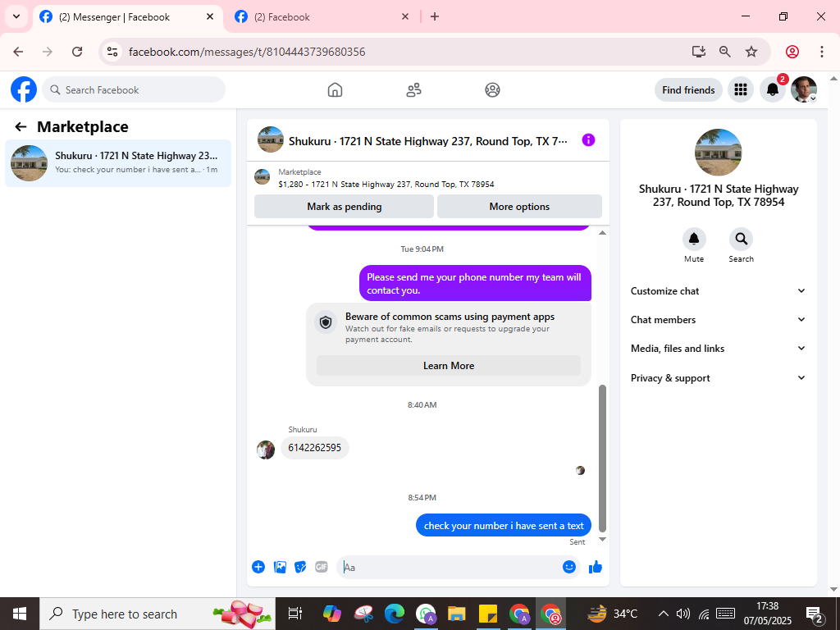Viewport: 840px width, 630px height.
Task: Go to Home feed icon
Action: [x=335, y=90]
